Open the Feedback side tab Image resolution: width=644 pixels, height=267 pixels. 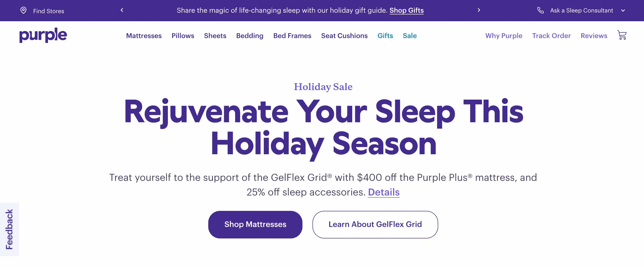[9, 229]
